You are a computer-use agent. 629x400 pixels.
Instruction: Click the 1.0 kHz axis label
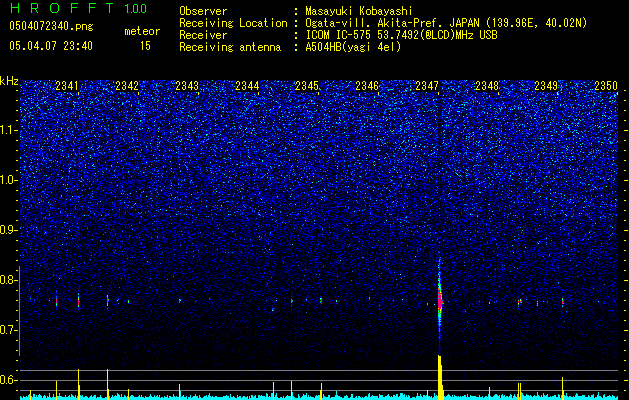(x=8, y=180)
